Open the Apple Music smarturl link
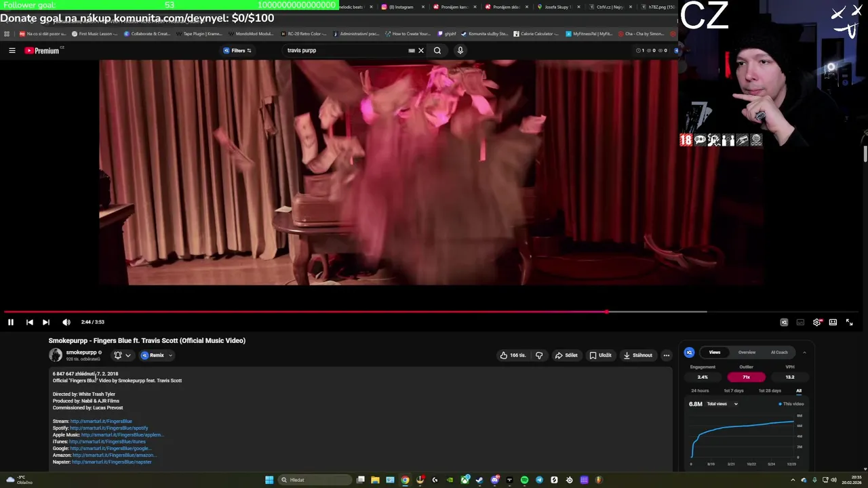The image size is (868, 488). 122,434
